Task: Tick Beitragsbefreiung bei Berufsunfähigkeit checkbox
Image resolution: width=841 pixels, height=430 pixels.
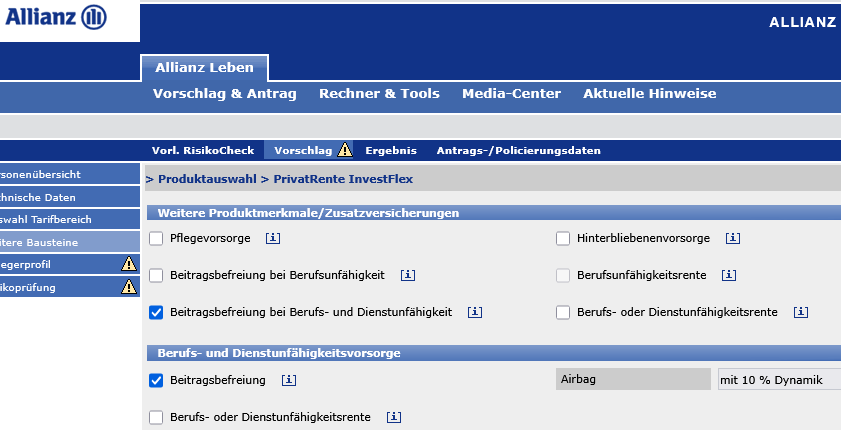Action: click(156, 276)
